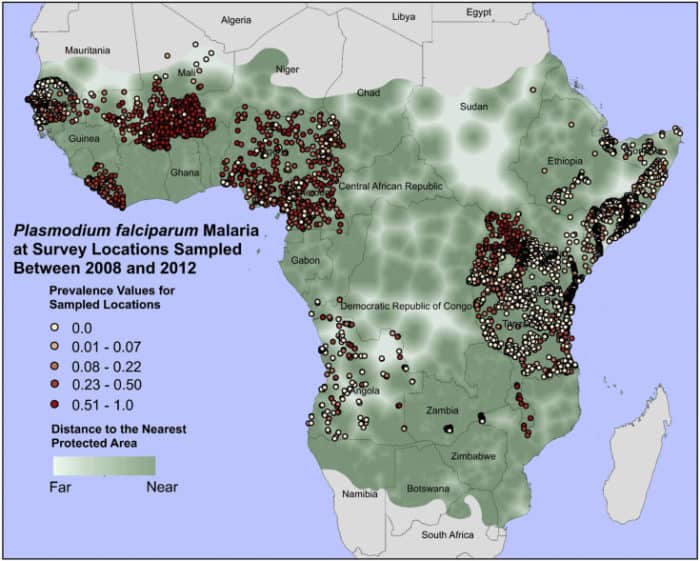Screen dimensions: 700x561
Task: Click the Namibia country label
Action: (360, 494)
